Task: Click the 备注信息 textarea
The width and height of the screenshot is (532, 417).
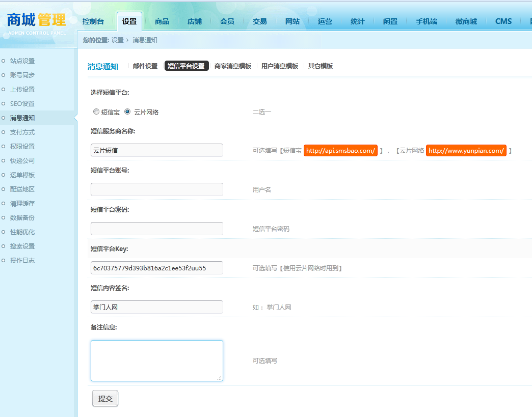Action: (157, 360)
